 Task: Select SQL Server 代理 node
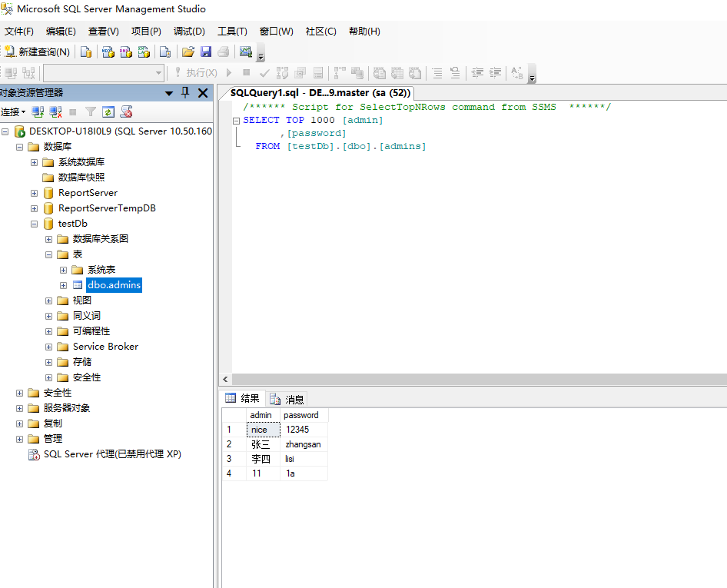[x=112, y=454]
